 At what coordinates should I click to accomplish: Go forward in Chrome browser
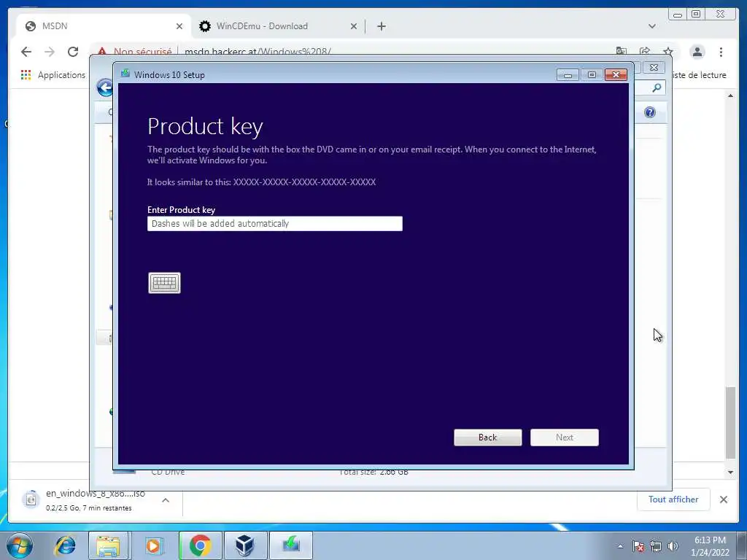coord(50,52)
